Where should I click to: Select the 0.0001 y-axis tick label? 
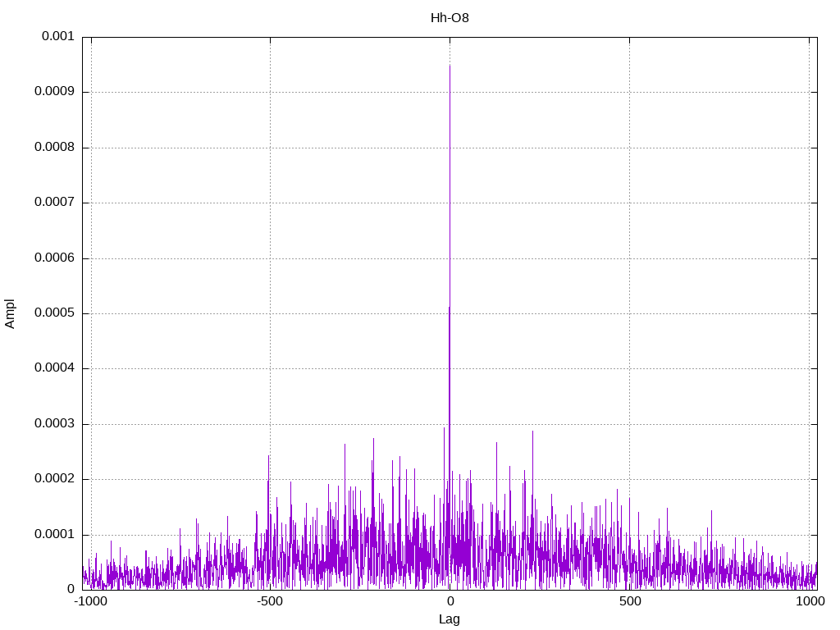[54, 535]
